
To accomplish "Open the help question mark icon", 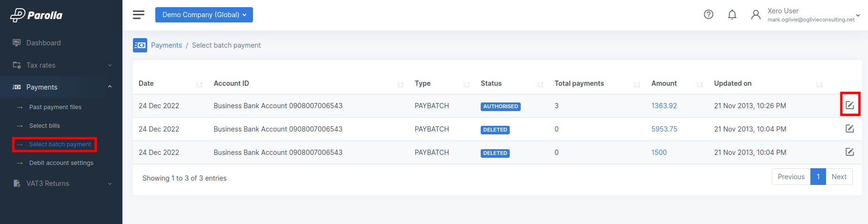I will coord(708,15).
